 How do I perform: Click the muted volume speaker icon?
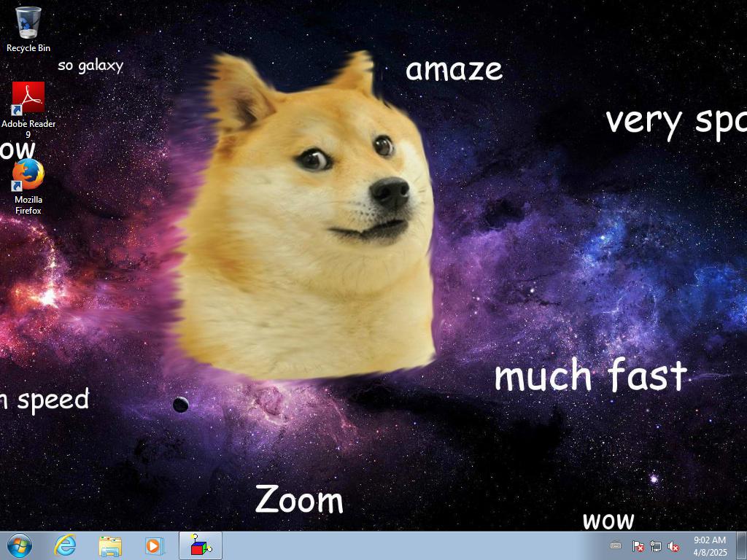[673, 546]
